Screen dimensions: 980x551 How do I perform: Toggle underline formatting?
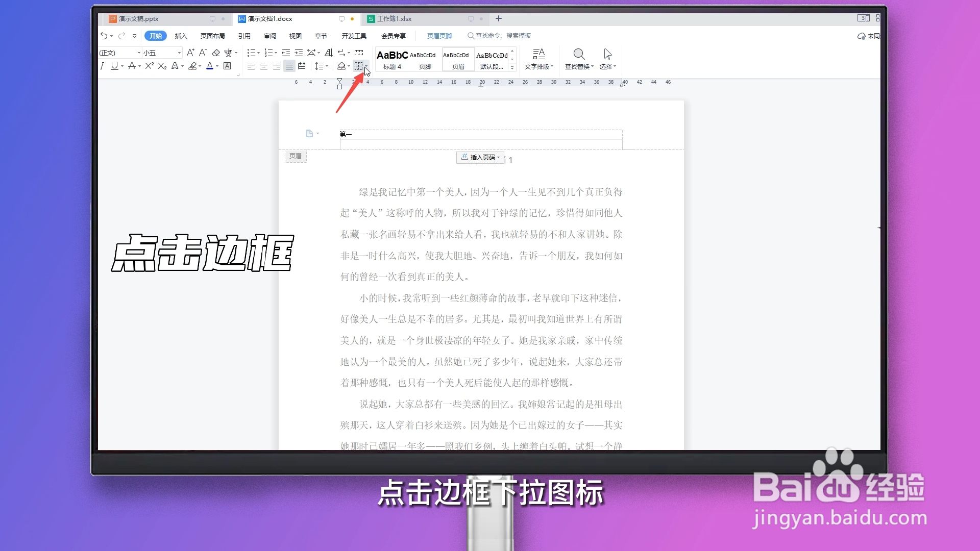pyautogui.click(x=114, y=66)
